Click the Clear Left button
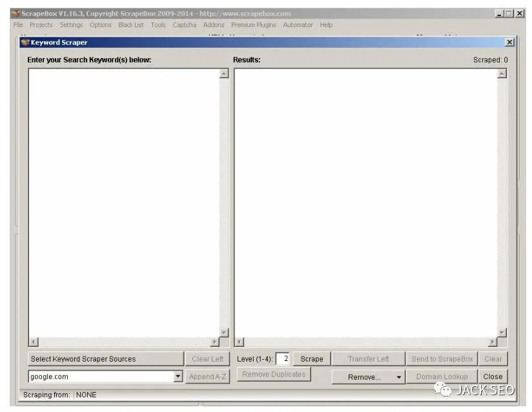Screen dimensions: 532x412 tap(208, 358)
